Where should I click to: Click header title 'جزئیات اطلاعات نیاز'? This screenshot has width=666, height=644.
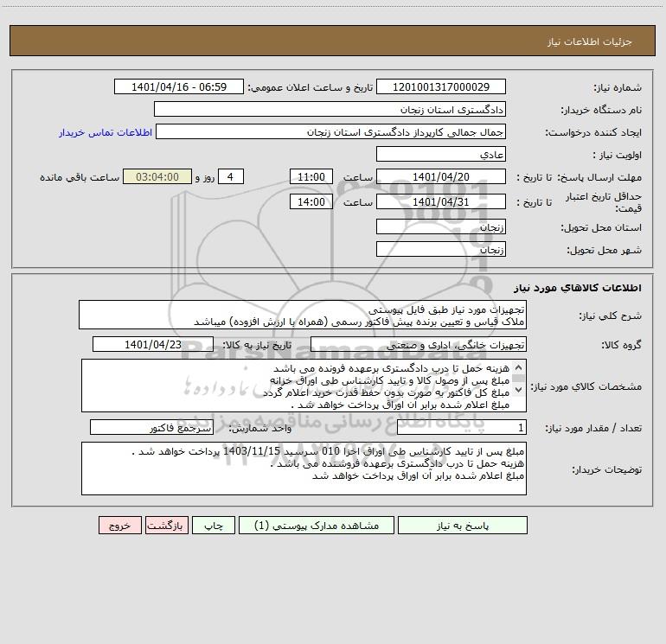click(x=590, y=41)
